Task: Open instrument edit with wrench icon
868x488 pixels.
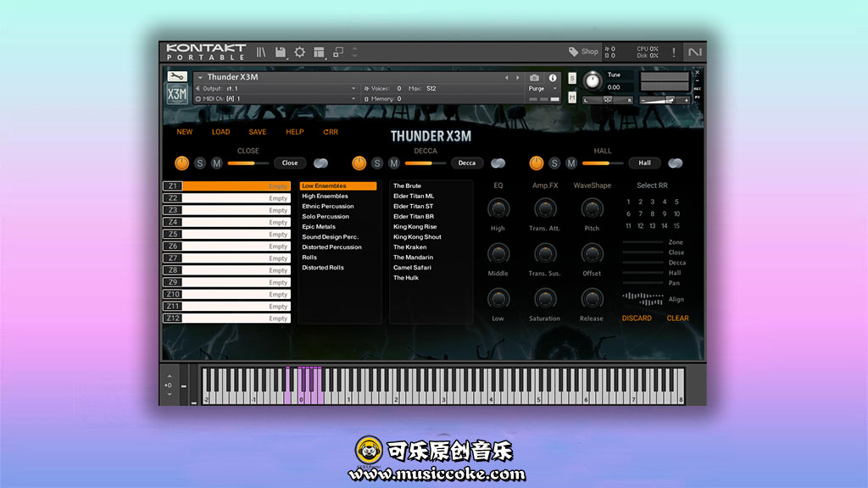Action: coord(177,76)
